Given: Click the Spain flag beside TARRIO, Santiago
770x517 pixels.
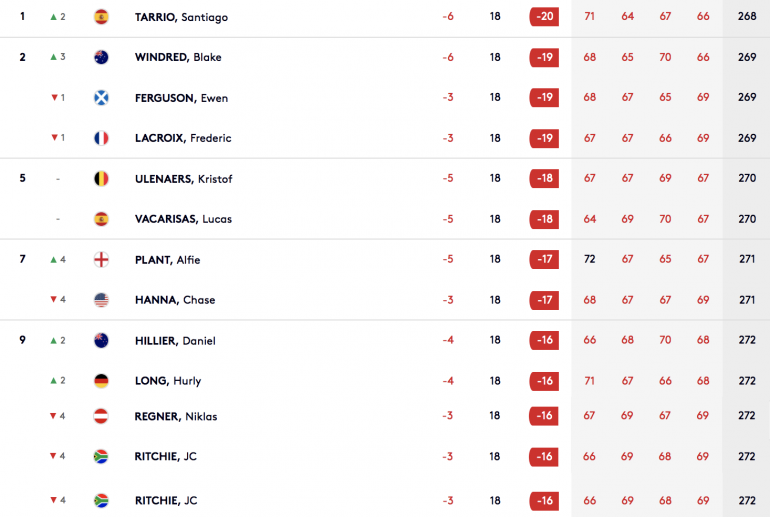Looking at the screenshot, I should pyautogui.click(x=101, y=17).
